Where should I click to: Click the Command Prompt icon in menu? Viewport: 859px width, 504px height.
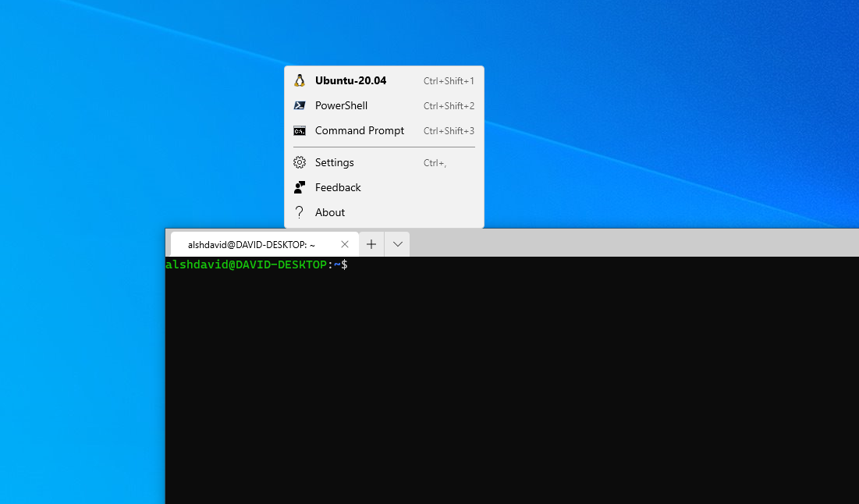click(299, 131)
